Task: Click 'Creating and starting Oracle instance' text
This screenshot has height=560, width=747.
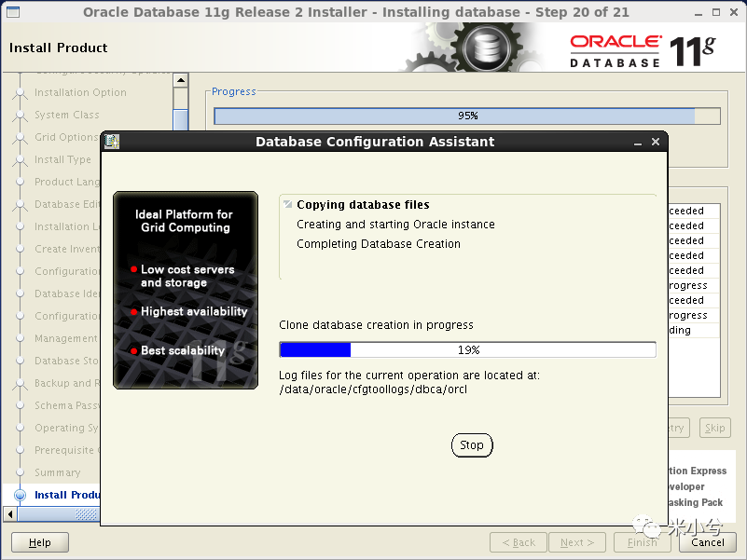Action: point(395,225)
